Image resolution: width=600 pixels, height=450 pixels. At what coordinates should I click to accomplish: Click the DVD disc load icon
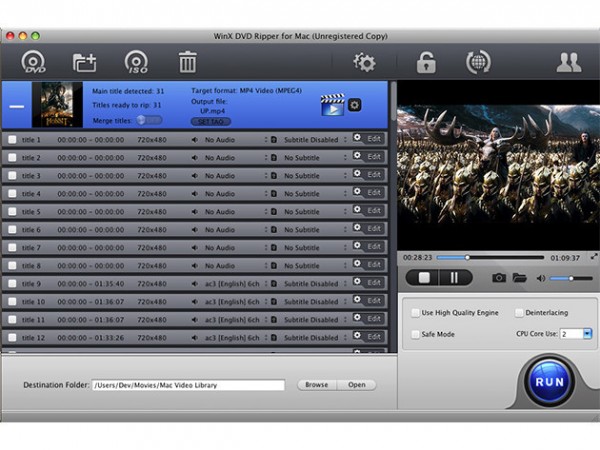33,62
